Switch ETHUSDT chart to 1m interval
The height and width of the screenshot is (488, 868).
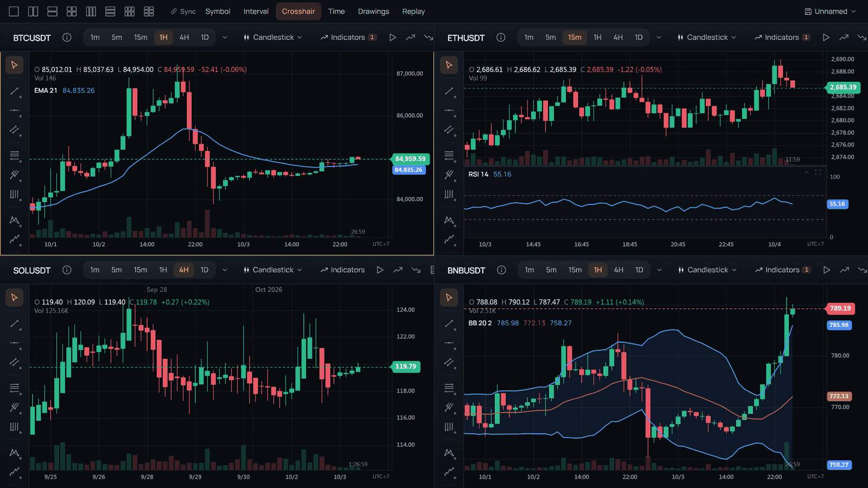click(x=529, y=37)
